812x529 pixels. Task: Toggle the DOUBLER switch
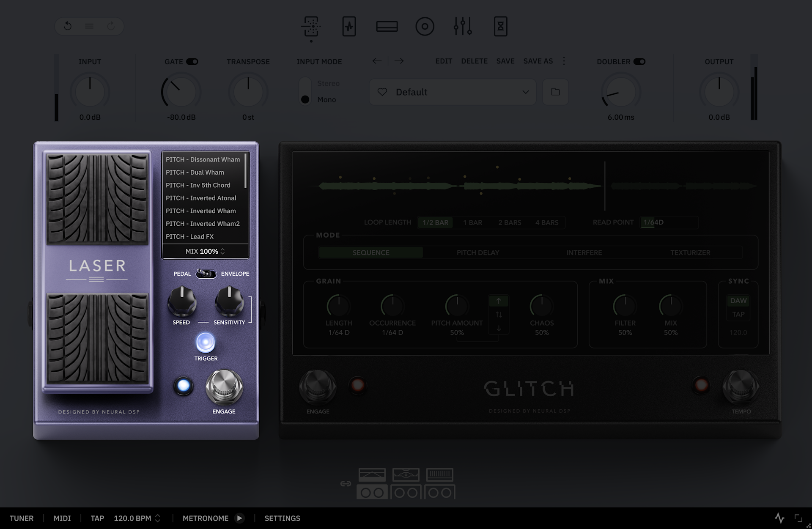(x=639, y=62)
